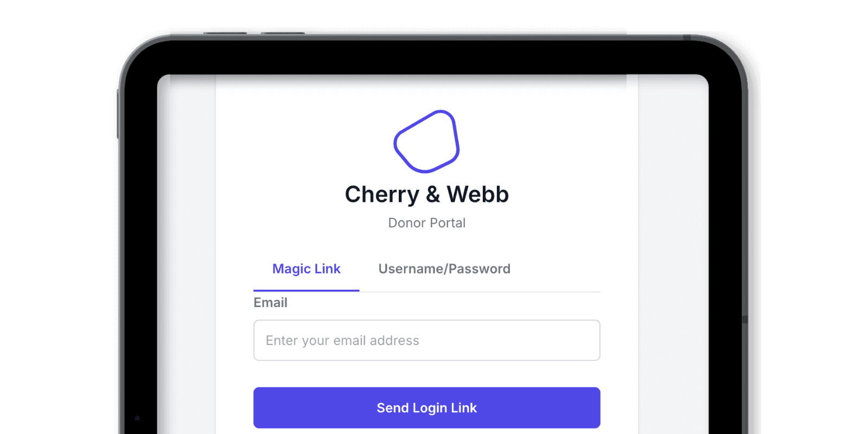Click the blue underline beneath Magic Link
868x434 pixels.
(x=307, y=291)
